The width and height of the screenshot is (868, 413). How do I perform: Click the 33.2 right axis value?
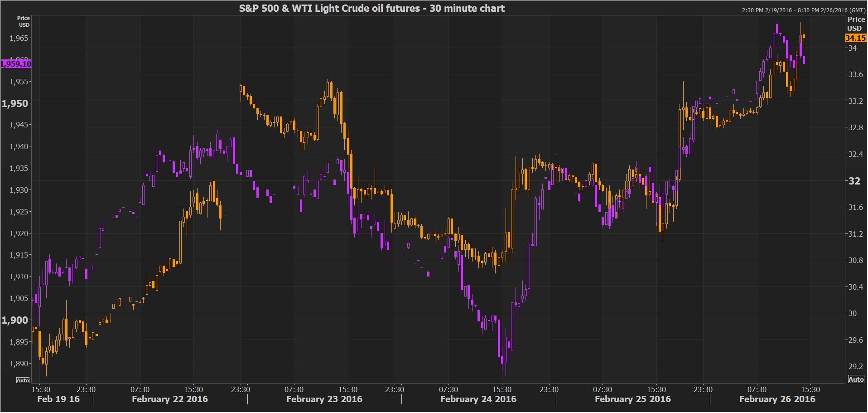coord(856,101)
